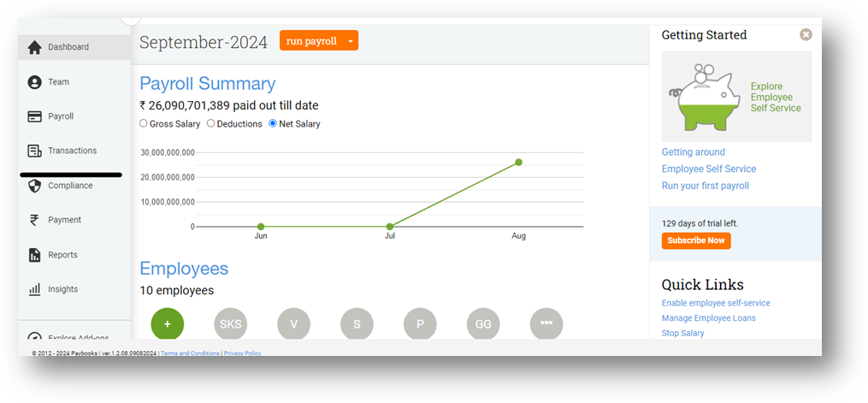The image size is (868, 403).
Task: Click the Team person icon
Action: tap(34, 82)
